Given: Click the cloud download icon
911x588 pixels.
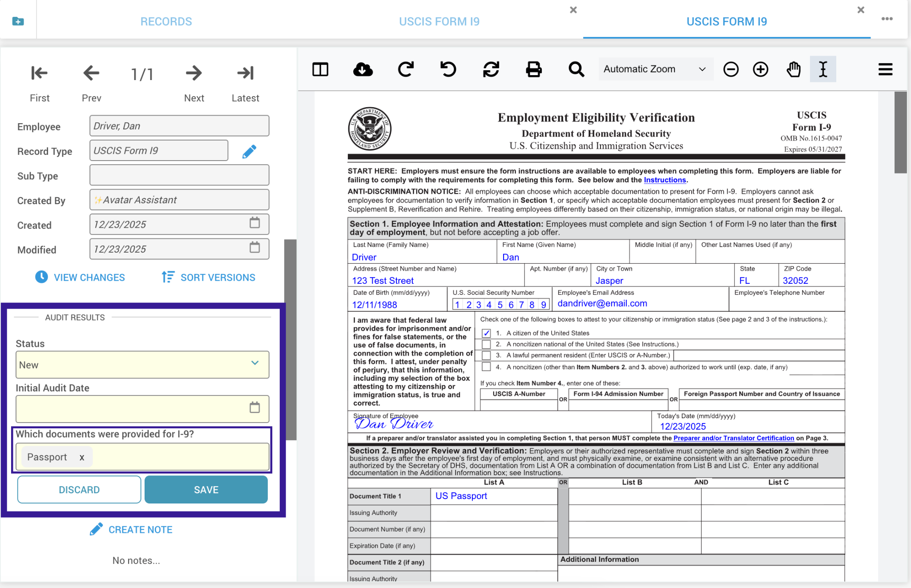Looking at the screenshot, I should [x=363, y=69].
